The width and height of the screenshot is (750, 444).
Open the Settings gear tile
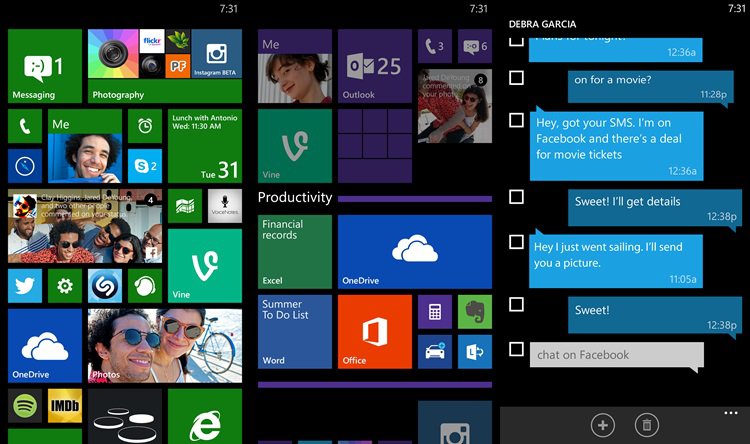[65, 286]
